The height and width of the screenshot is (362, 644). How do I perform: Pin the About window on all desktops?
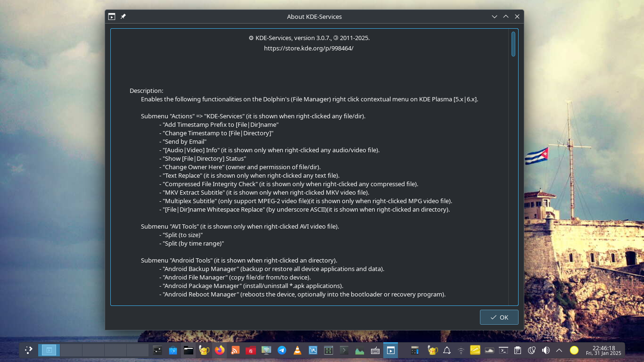pos(123,16)
